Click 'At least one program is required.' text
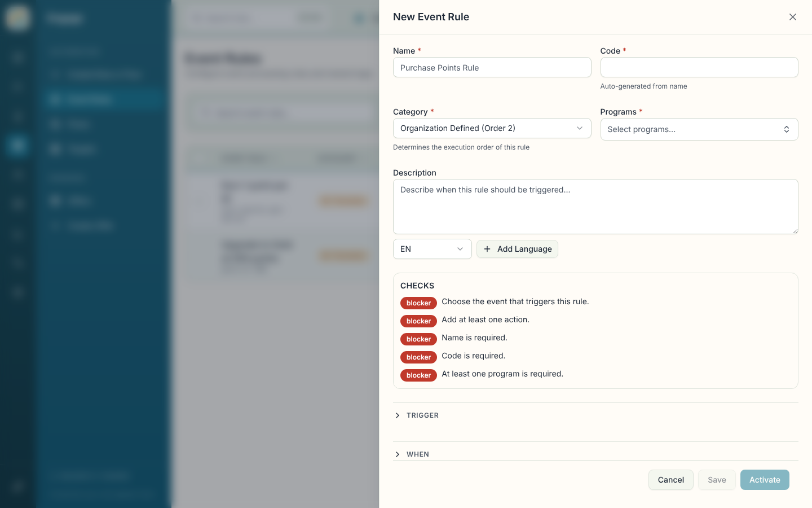812x508 pixels. point(502,374)
